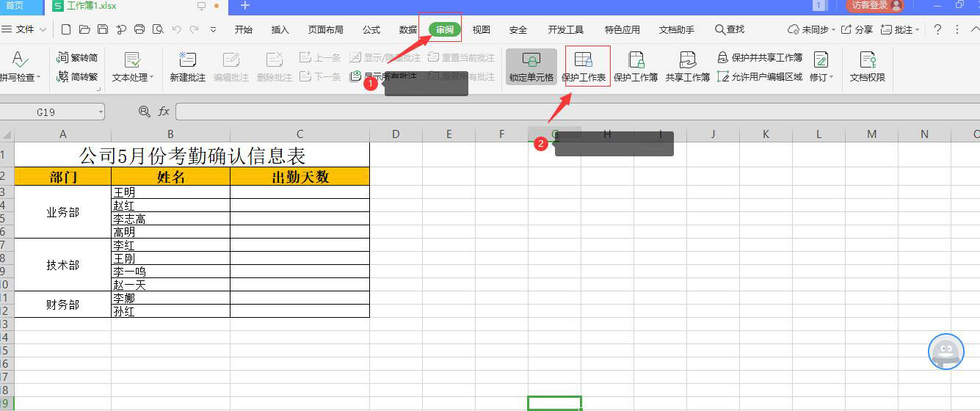Image resolution: width=980 pixels, height=411 pixels.
Task: Click the fx insert function icon
Action: [164, 112]
